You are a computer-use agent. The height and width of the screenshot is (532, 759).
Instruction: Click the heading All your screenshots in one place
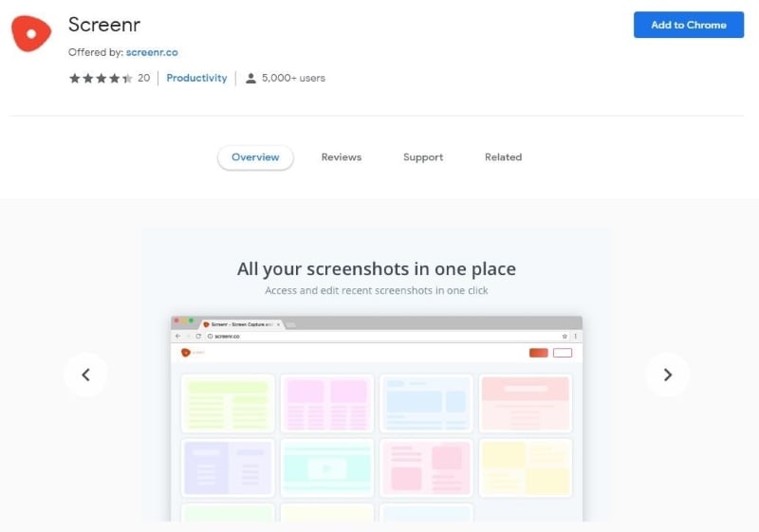click(x=376, y=269)
